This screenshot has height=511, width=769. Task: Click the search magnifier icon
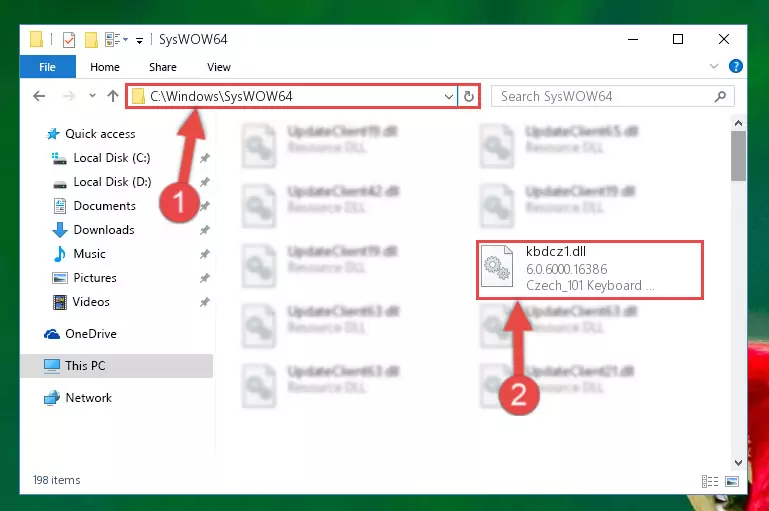pos(720,97)
